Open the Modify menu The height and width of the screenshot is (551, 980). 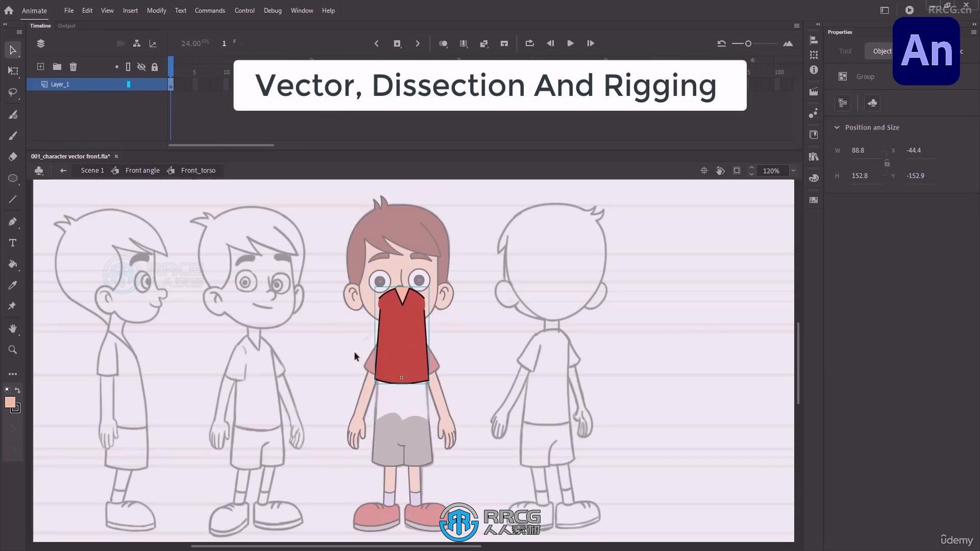[156, 10]
